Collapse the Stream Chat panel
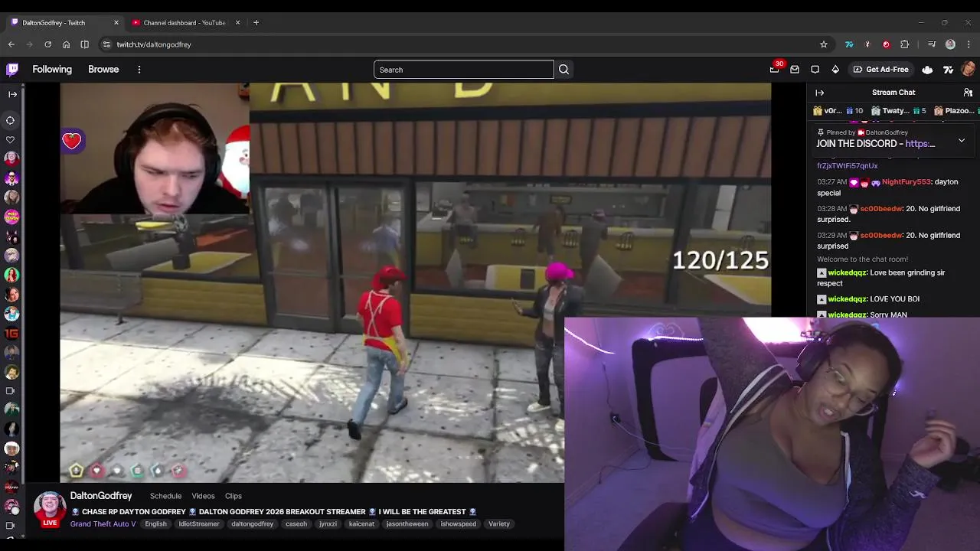980x551 pixels. point(820,93)
